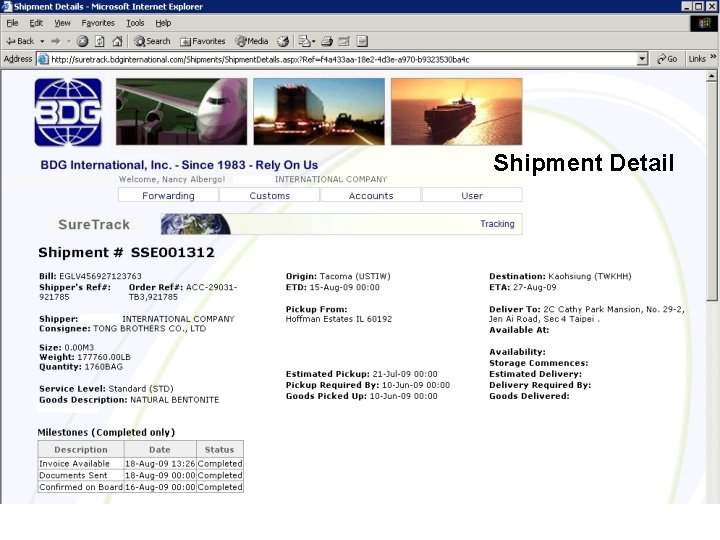
Task: Open the Accounts navigation tab
Action: (x=371, y=195)
